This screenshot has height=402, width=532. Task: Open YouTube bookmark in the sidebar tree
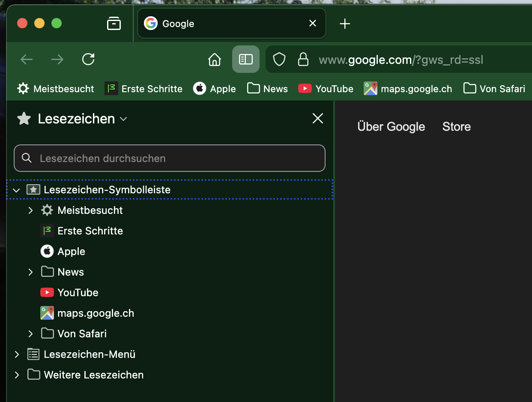[x=78, y=293]
